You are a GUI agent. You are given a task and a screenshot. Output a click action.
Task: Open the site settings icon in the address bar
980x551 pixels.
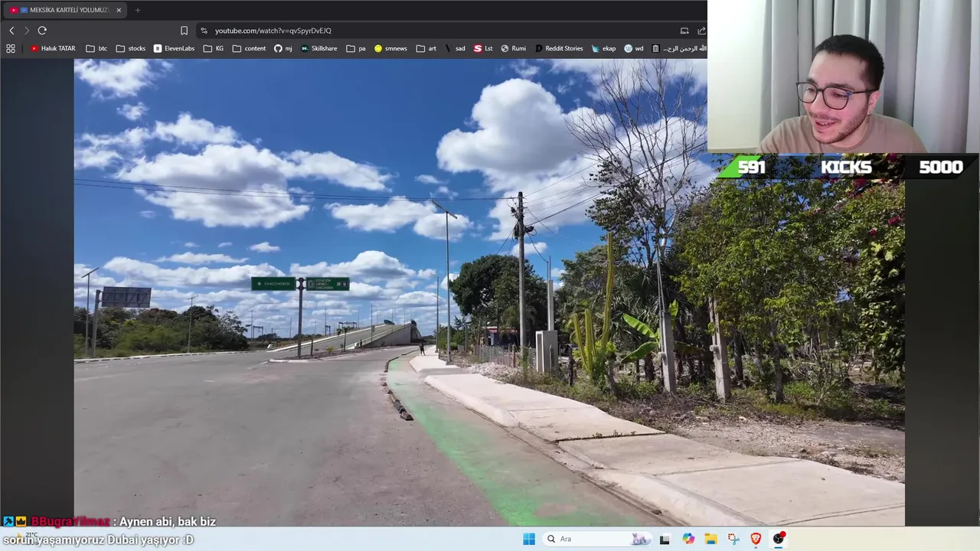(204, 31)
